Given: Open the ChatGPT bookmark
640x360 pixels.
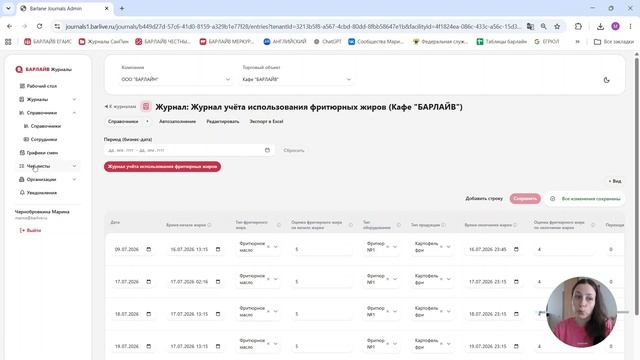Looking at the screenshot, I should pyautogui.click(x=328, y=42).
